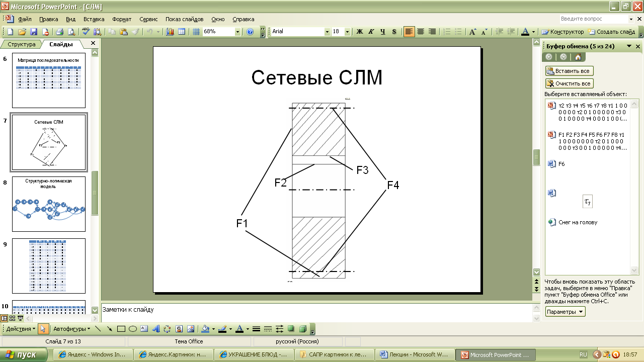Click the Save icon in toolbar

[x=34, y=32]
